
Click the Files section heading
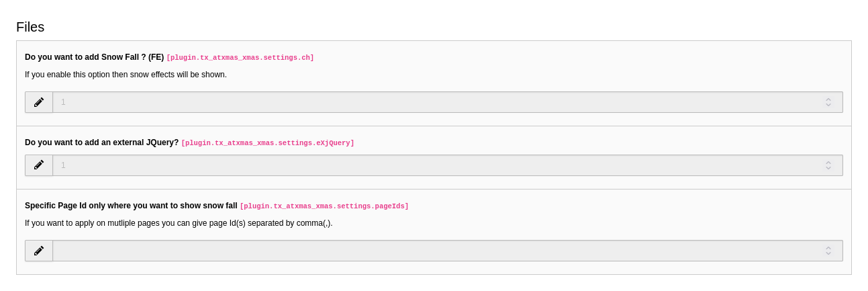coord(30,27)
